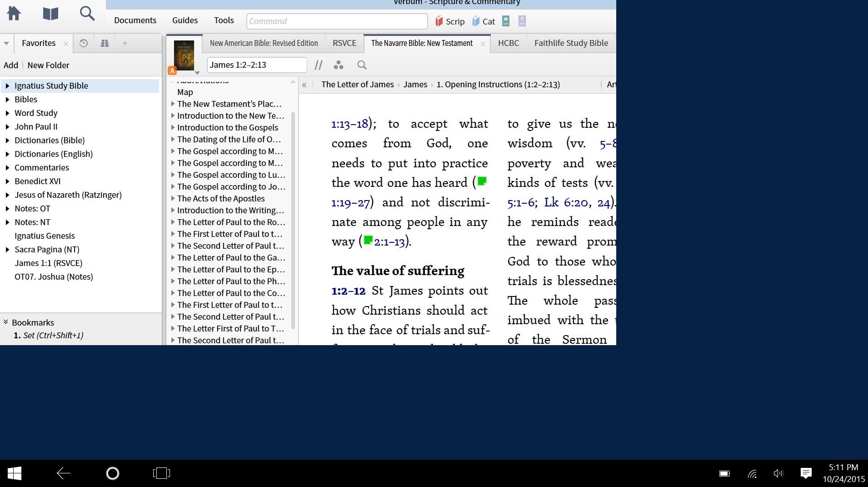This screenshot has width=868, height=487.
Task: Open the history clock tab icon
Action: tap(84, 43)
